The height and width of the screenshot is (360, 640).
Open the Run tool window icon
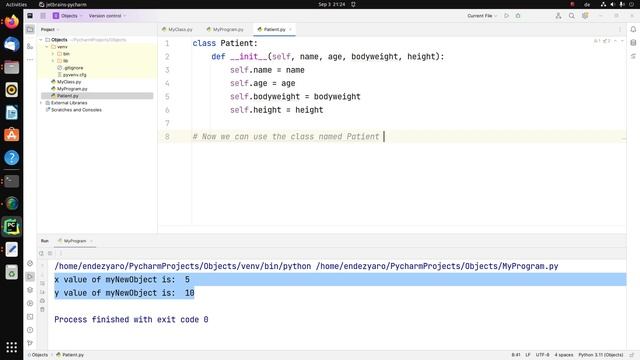30,277
